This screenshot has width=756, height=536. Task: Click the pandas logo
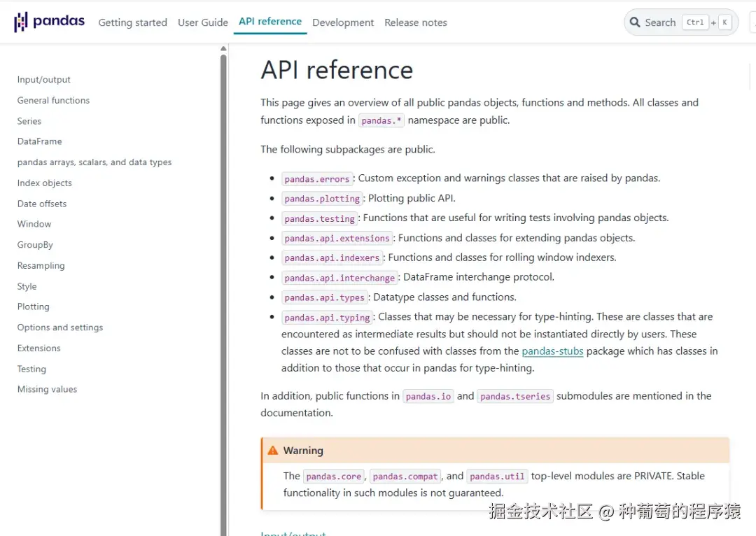pyautogui.click(x=49, y=22)
